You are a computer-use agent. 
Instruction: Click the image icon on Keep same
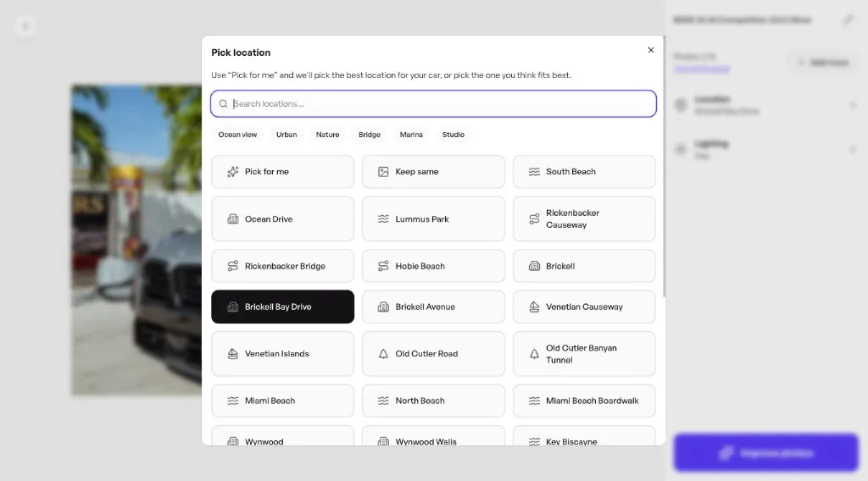pos(383,172)
